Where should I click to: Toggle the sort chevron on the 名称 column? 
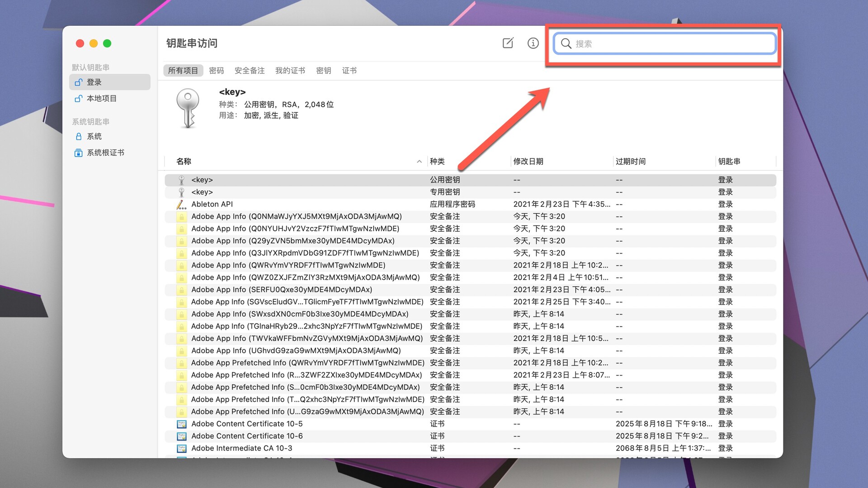pyautogui.click(x=418, y=161)
